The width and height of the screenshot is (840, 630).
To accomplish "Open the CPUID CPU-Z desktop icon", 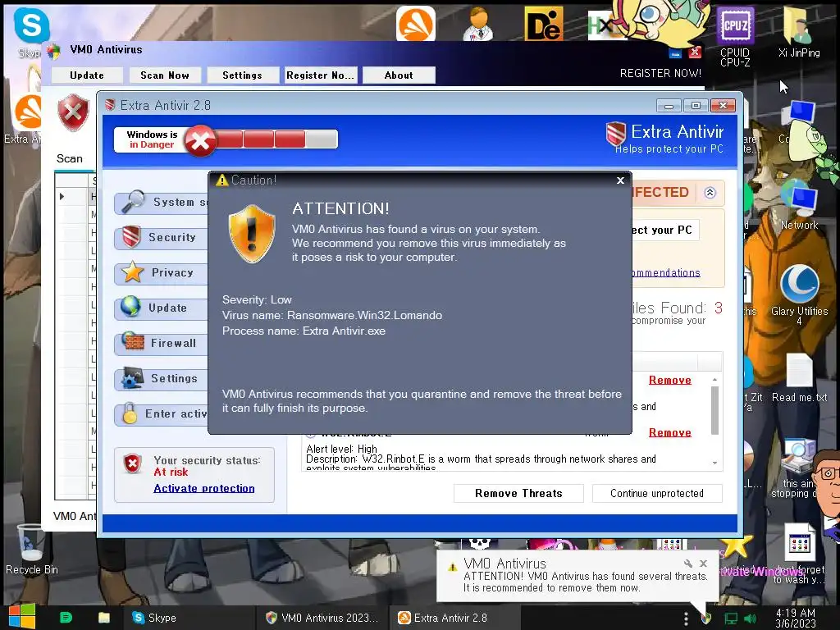I will pos(735,36).
